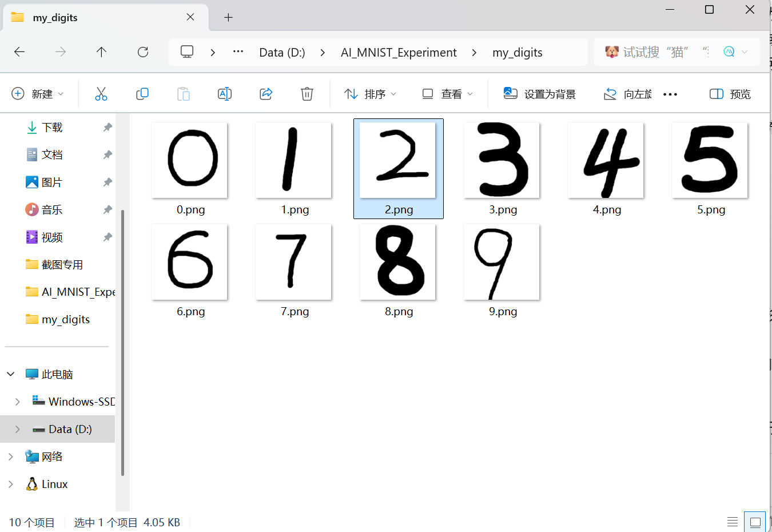Select the 8.png thumbnail
This screenshot has height=532, width=772.
coord(398,262)
